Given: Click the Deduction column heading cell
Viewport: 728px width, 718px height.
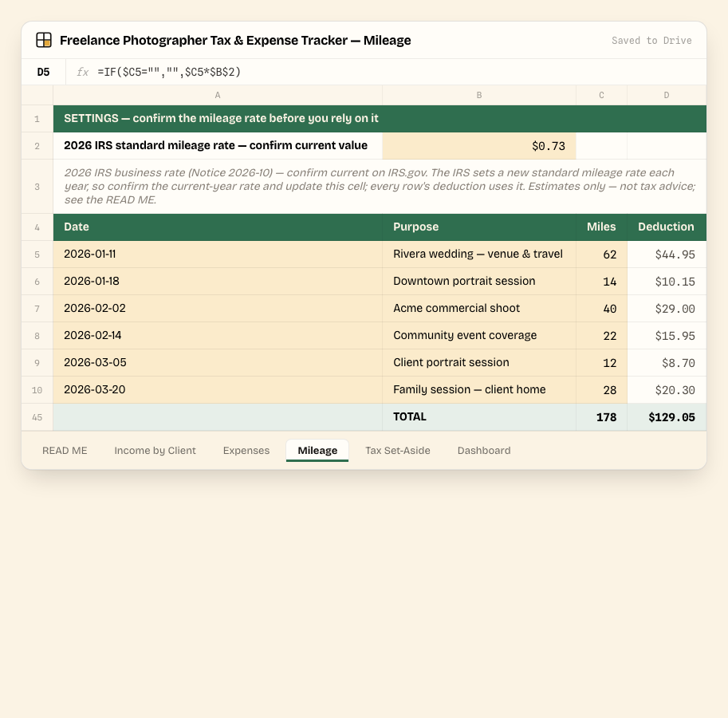Looking at the screenshot, I should coord(667,227).
